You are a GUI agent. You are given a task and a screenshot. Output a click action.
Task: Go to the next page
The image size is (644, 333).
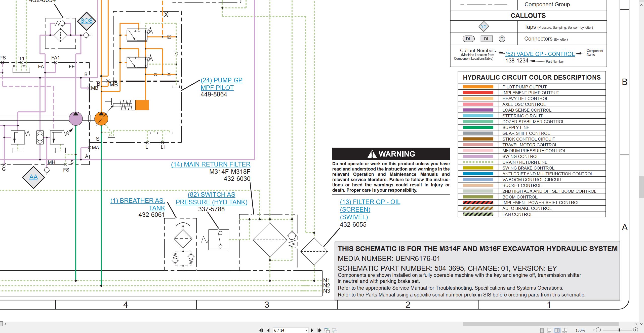click(x=312, y=330)
